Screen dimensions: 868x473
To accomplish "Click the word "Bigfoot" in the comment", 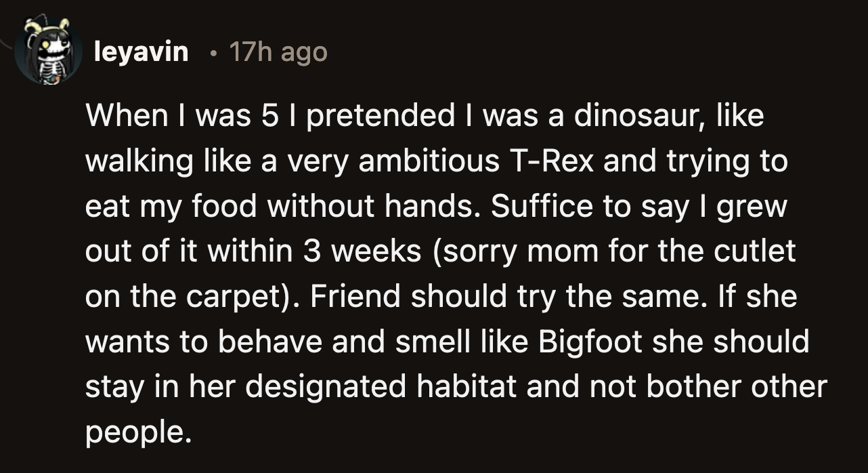I will coord(591,342).
